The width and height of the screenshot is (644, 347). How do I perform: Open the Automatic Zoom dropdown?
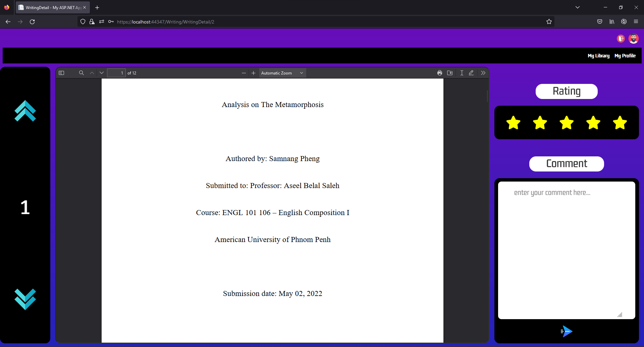(282, 73)
